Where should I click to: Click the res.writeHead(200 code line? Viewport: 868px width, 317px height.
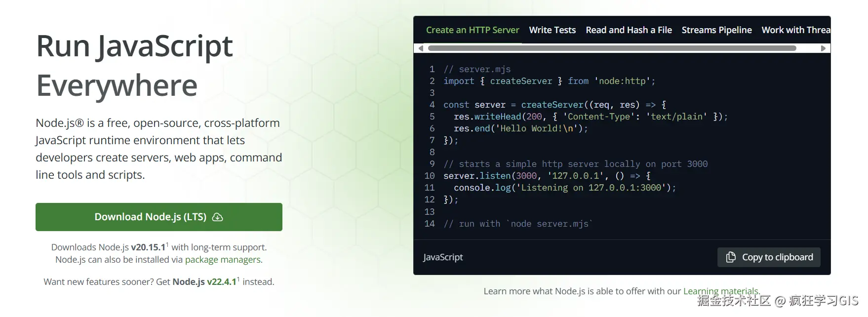tap(591, 117)
